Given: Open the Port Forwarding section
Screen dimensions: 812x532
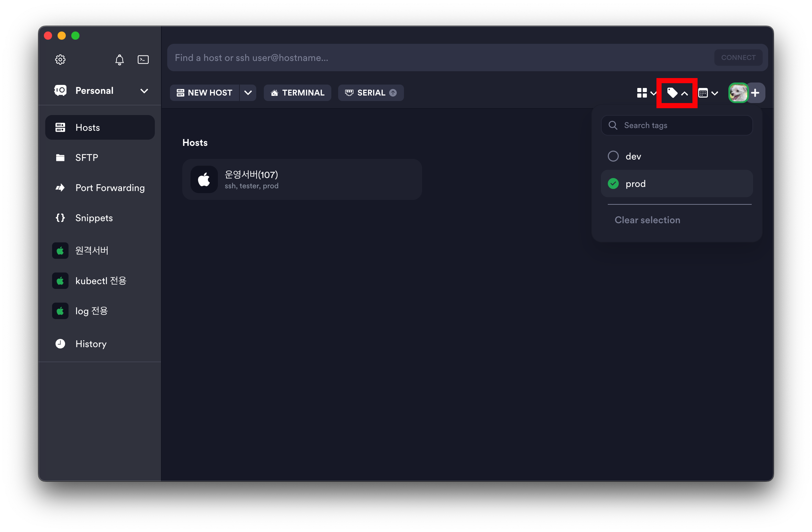Looking at the screenshot, I should 110,188.
